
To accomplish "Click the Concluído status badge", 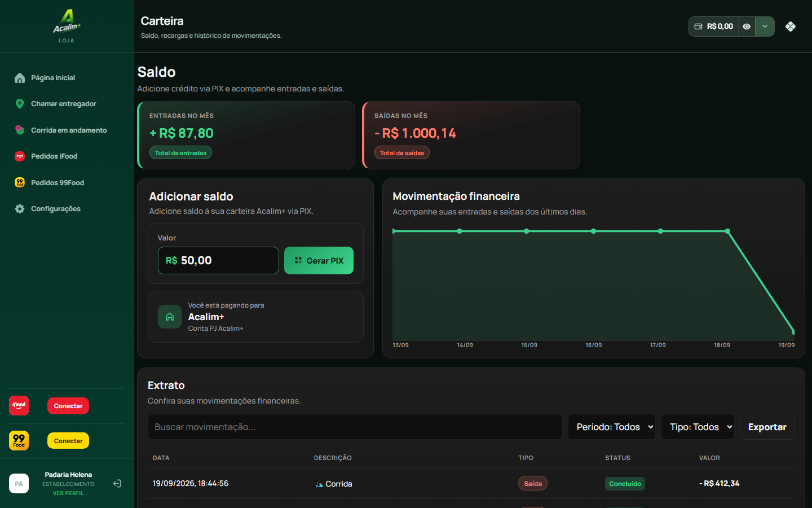I will (625, 484).
